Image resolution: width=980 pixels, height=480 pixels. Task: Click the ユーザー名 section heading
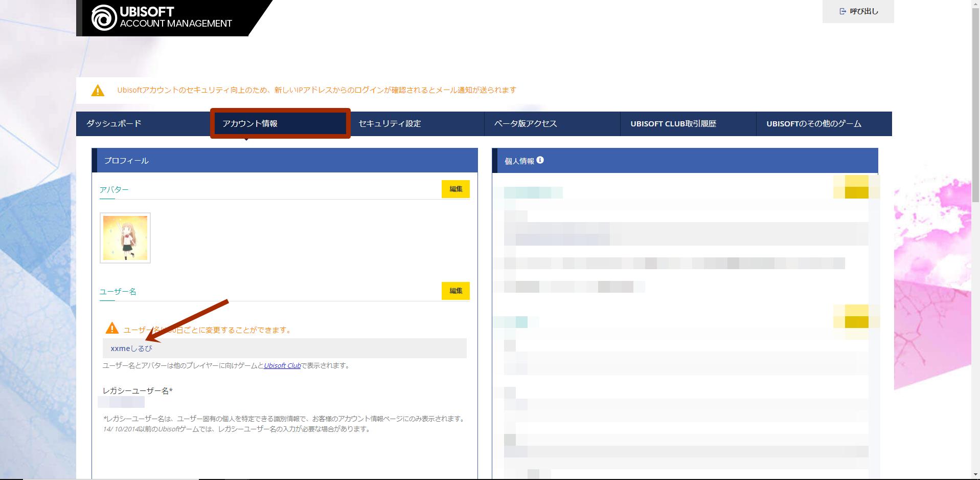point(118,292)
